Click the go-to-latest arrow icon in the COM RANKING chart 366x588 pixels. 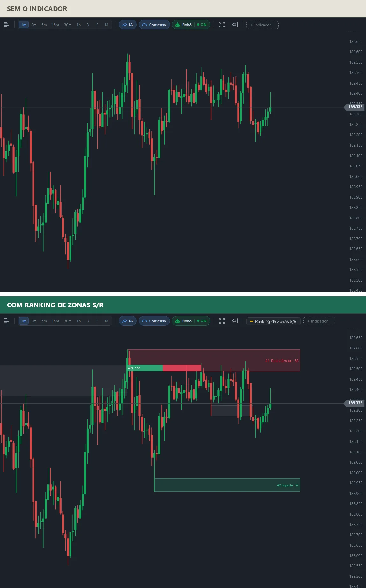point(235,321)
